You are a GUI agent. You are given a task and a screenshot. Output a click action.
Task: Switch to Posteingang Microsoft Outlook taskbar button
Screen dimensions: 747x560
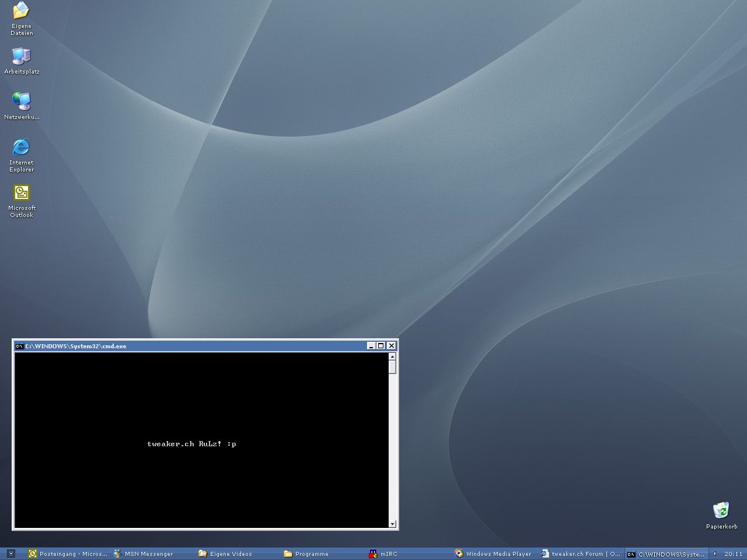coord(68,554)
